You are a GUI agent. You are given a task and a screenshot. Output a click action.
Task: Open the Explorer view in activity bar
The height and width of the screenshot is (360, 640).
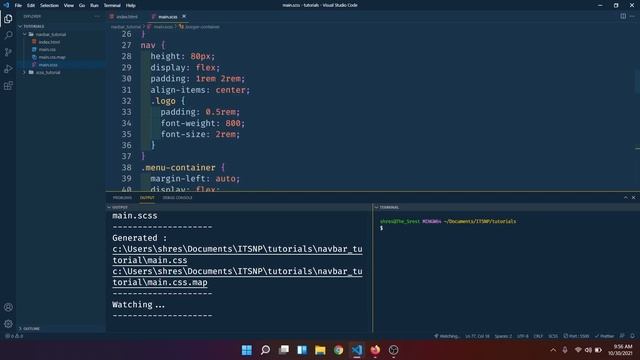click(8, 19)
